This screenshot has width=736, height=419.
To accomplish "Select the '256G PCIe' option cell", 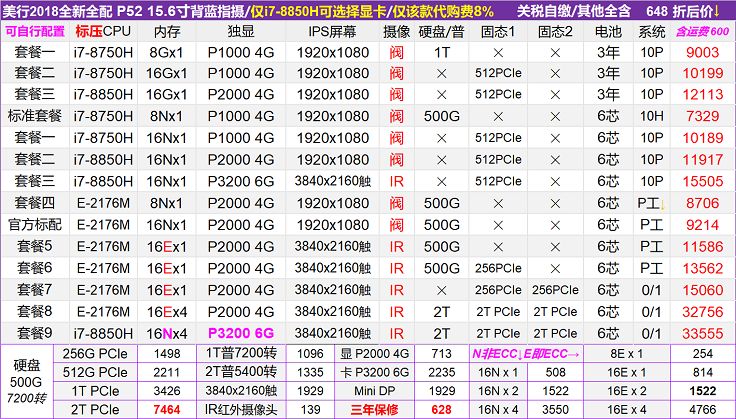I will [x=95, y=354].
